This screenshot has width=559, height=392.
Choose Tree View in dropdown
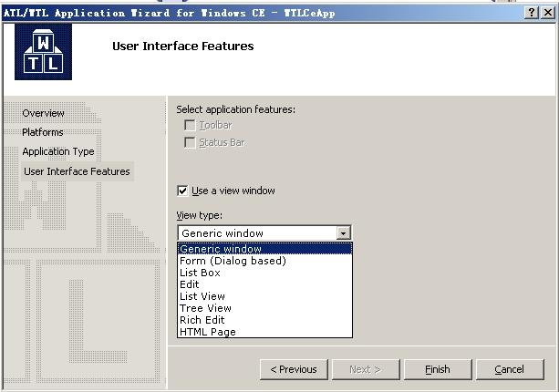coord(264,308)
